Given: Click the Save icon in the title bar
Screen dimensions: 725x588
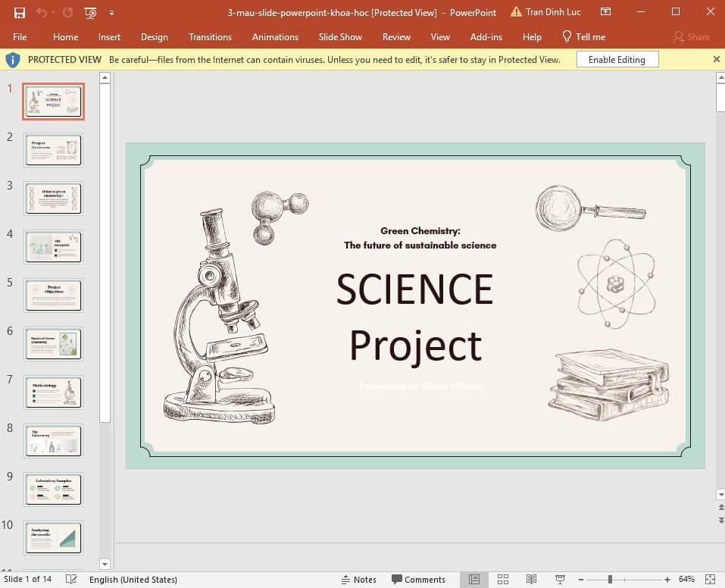Looking at the screenshot, I should coord(20,12).
